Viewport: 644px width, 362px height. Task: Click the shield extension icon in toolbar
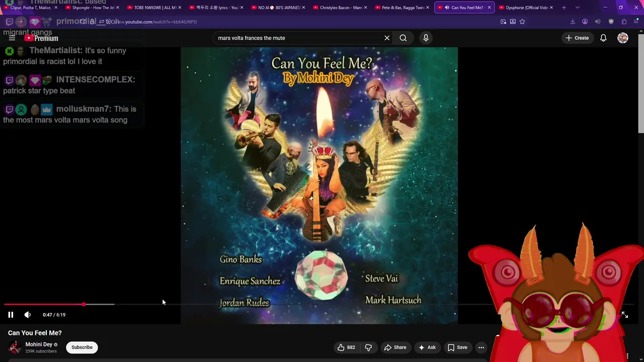tap(611, 22)
